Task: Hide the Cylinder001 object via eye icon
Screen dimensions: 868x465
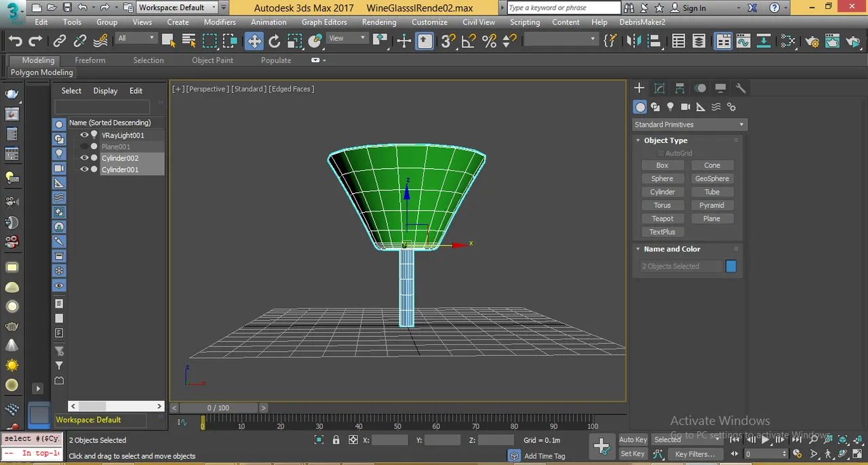Action: click(x=85, y=169)
